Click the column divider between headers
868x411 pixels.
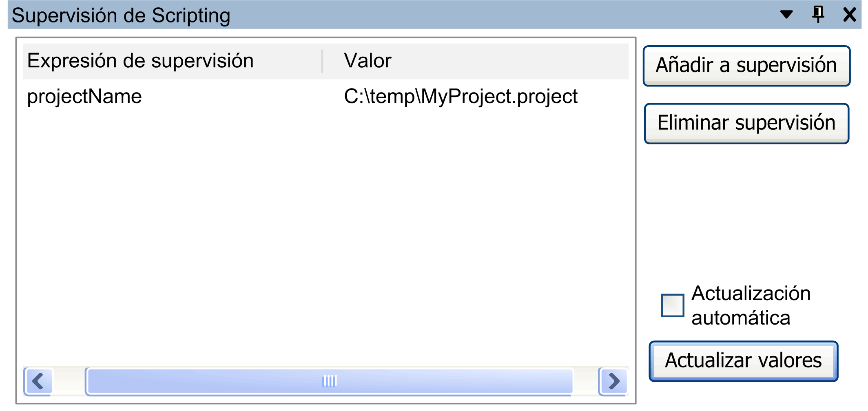322,60
